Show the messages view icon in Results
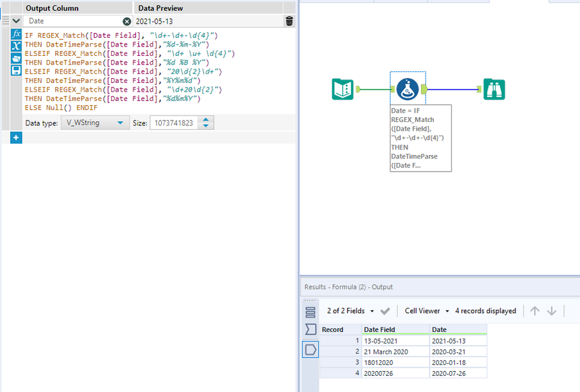The image size is (580, 392). [311, 313]
